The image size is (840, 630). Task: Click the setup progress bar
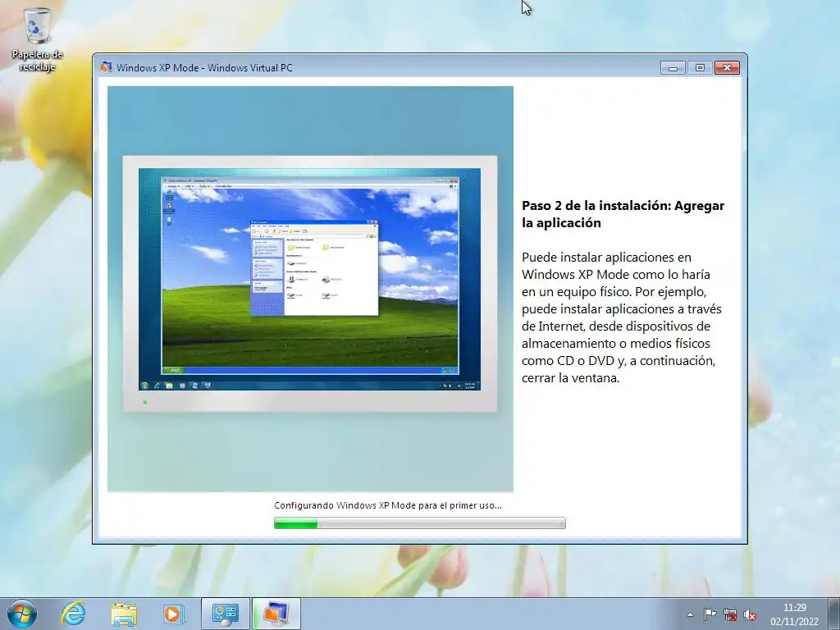tap(419, 523)
